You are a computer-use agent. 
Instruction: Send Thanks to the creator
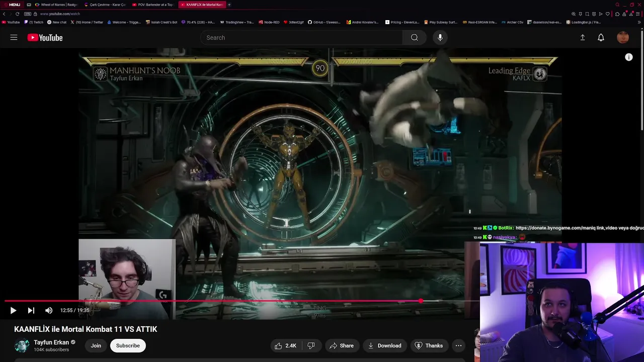click(429, 345)
